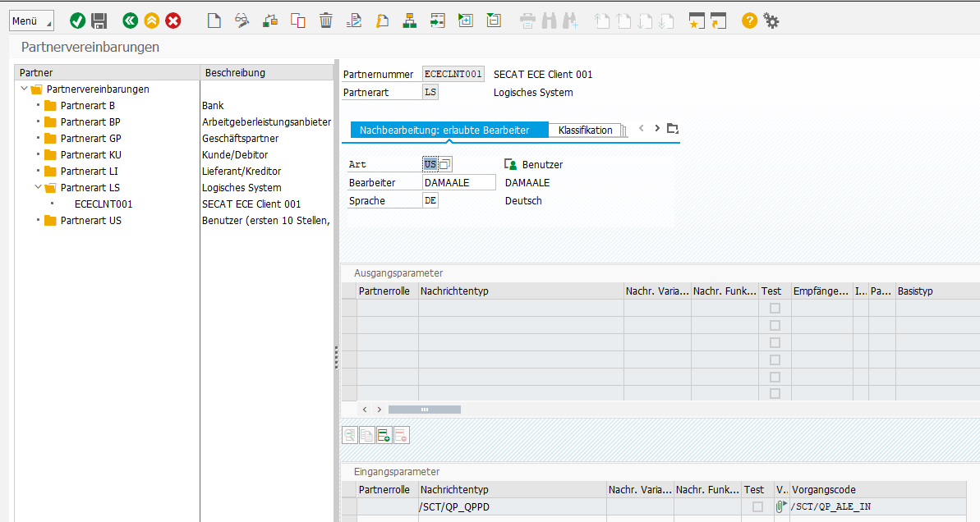The width and height of the screenshot is (980, 522).
Task: Open the Menü dropdown
Action: pyautogui.click(x=31, y=21)
